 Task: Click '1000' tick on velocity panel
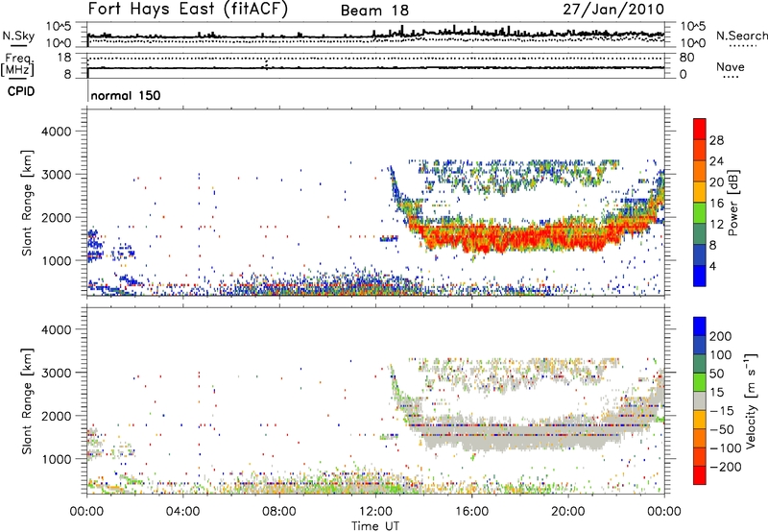57,459
